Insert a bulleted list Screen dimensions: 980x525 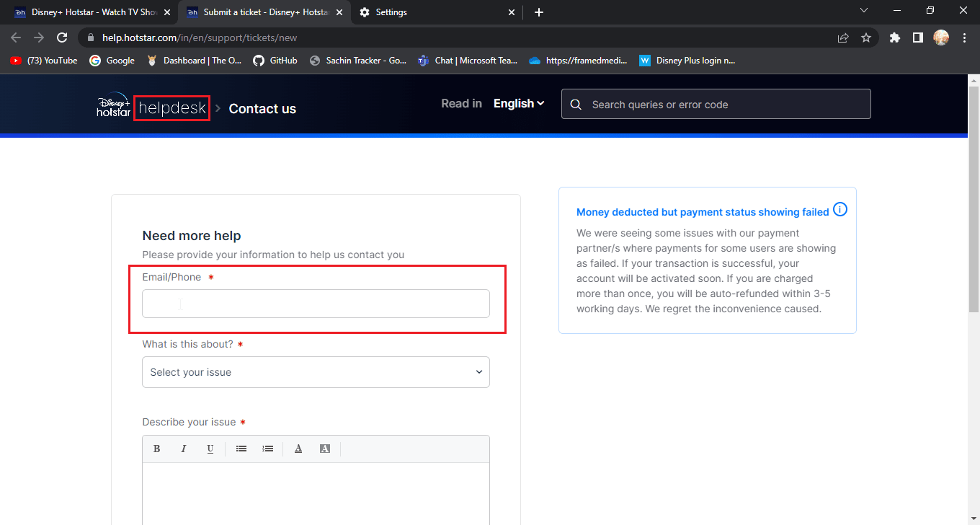[241, 449]
